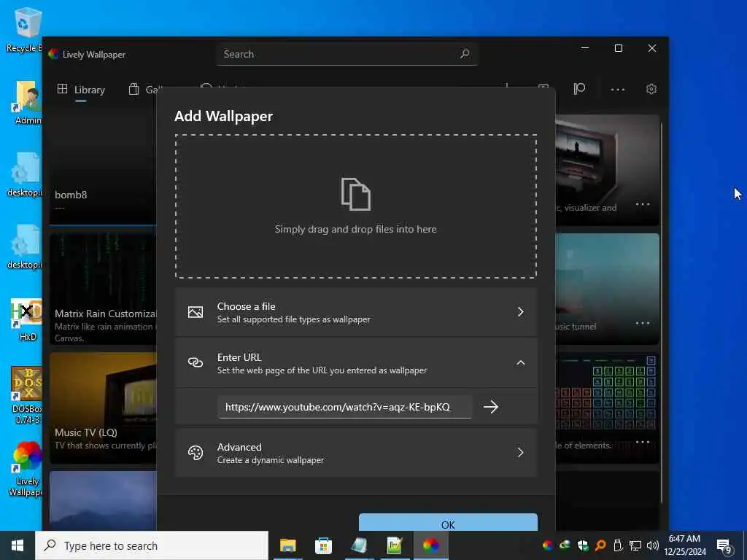The image size is (747, 560).
Task: Open Windows Security shield tray icon
Action: point(583,545)
